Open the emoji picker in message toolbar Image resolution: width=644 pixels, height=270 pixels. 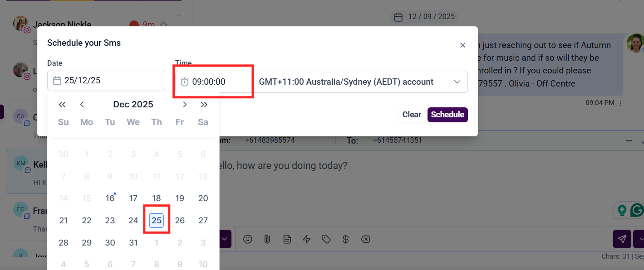[247, 239]
